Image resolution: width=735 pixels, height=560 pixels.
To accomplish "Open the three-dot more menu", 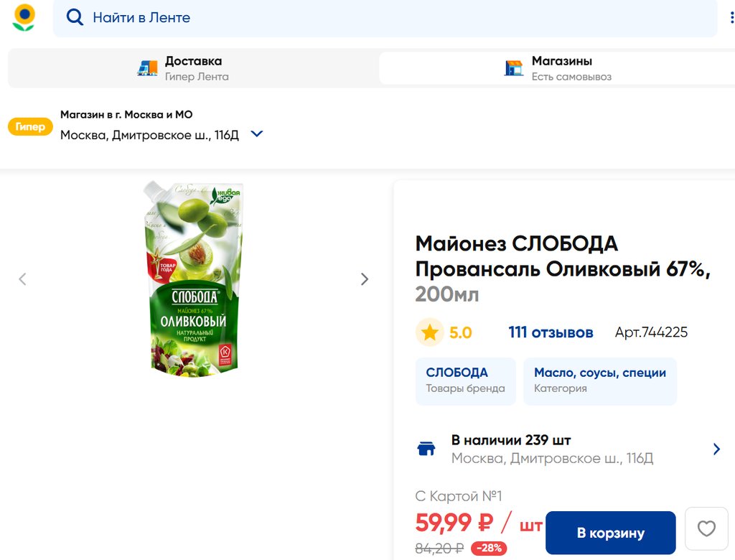I will 731,17.
